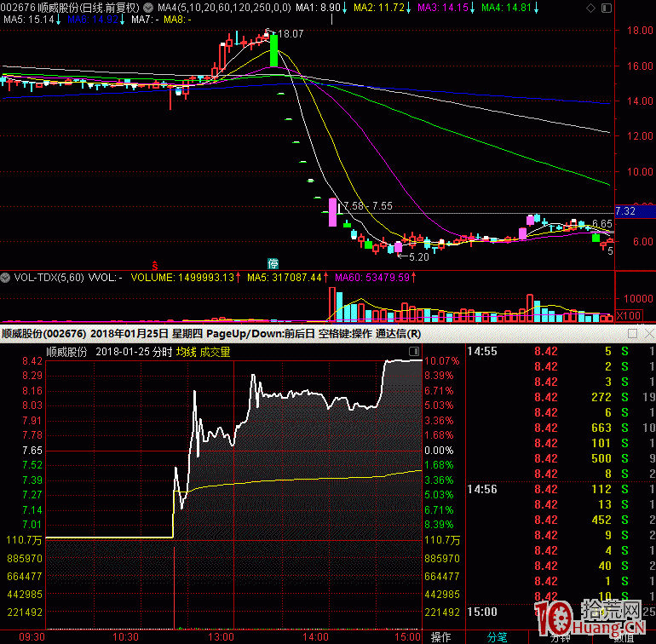The image size is (656, 644).
Task: Click the 均线 legend label
Action: [187, 352]
